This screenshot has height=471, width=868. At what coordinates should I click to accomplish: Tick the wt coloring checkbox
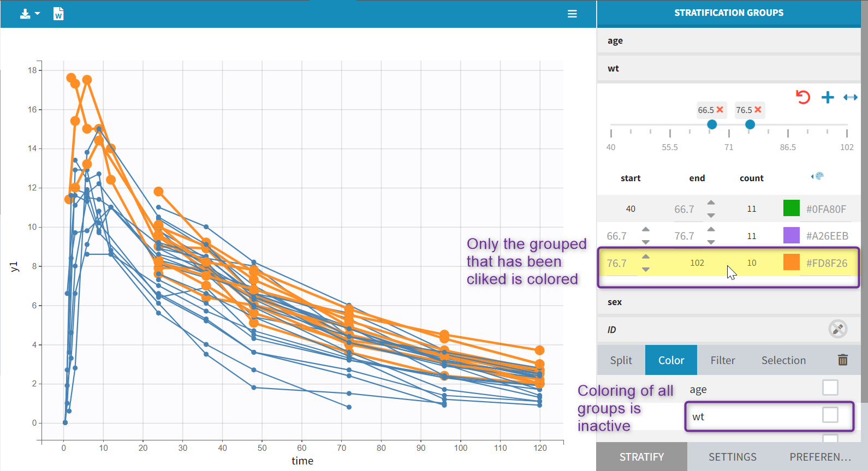(x=830, y=415)
